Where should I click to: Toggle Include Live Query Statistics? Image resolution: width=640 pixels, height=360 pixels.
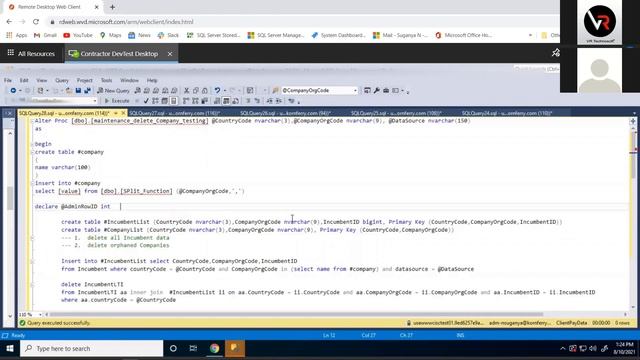tap(195, 101)
